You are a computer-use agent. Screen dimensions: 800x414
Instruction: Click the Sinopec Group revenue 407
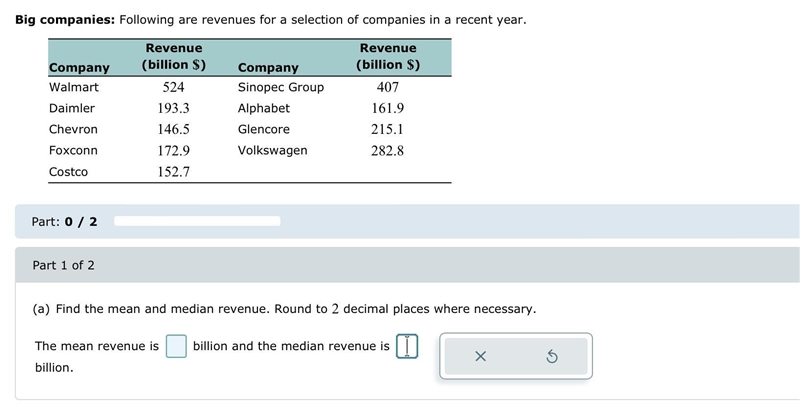(x=388, y=87)
